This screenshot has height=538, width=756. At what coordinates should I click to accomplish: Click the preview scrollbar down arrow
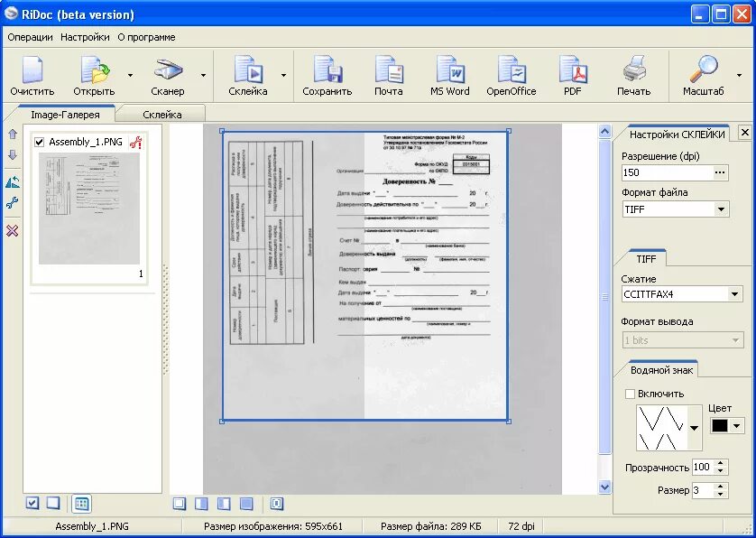(x=605, y=487)
